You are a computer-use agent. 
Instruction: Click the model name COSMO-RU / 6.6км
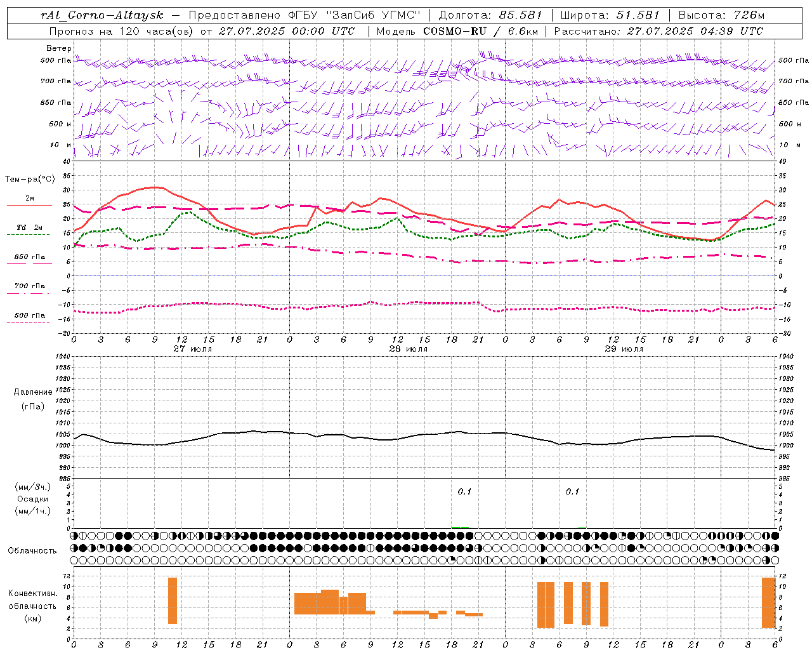(x=480, y=31)
